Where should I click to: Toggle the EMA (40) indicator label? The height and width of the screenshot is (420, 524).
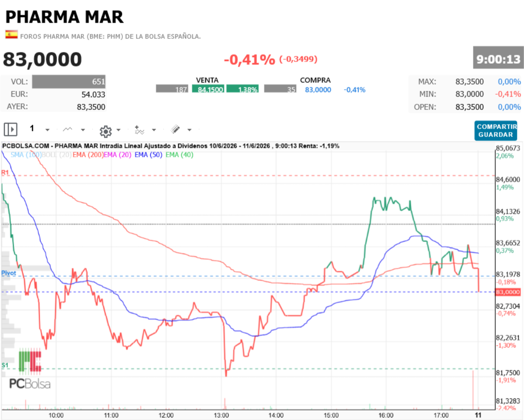coord(180,155)
